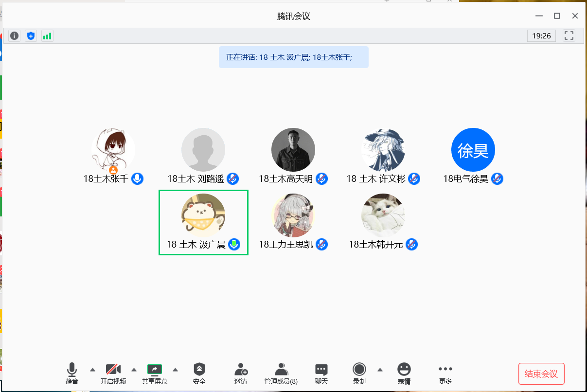Viewport: 587px width, 392px height.
Task: Open the 邀请 invite dialog
Action: pyautogui.click(x=241, y=374)
